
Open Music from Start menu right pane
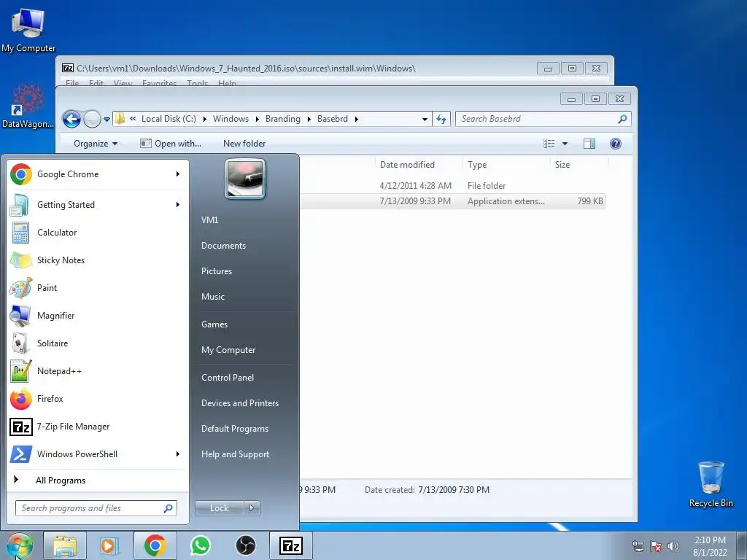point(212,297)
